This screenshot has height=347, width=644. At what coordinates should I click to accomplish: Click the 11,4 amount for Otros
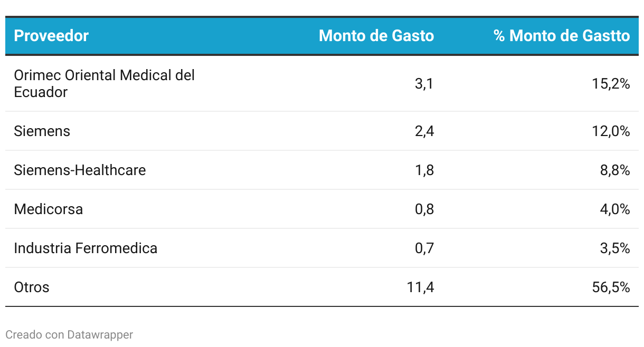coord(421,287)
